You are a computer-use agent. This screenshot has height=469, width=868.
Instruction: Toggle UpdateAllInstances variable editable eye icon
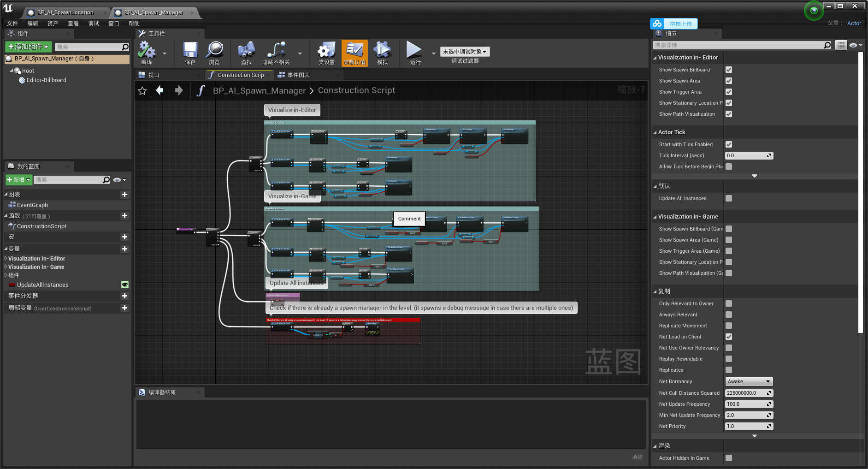[x=124, y=285]
